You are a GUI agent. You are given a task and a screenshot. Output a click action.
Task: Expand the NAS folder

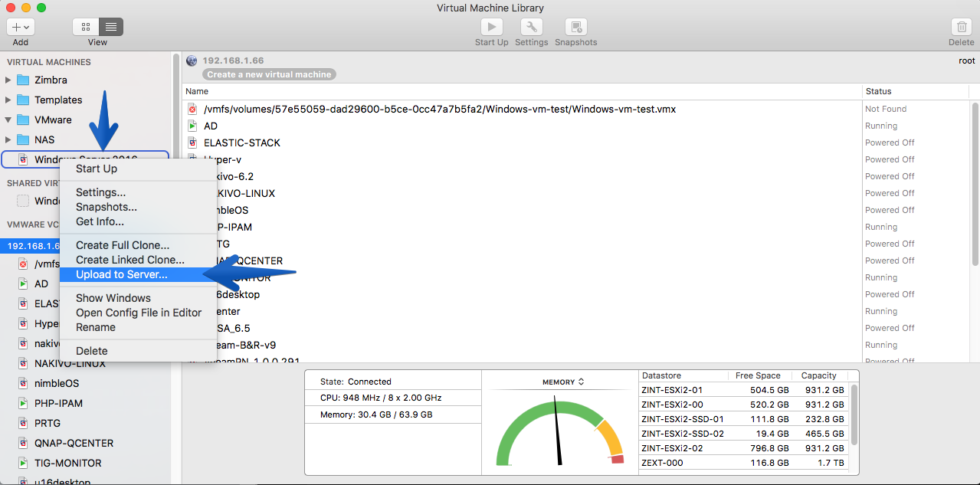8,139
